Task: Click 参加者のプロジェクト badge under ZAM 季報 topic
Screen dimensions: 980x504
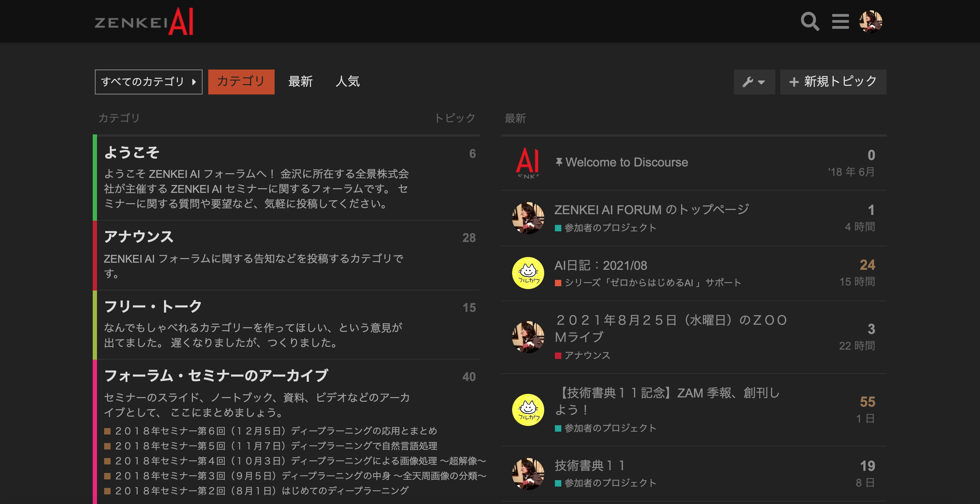Action: (x=606, y=428)
